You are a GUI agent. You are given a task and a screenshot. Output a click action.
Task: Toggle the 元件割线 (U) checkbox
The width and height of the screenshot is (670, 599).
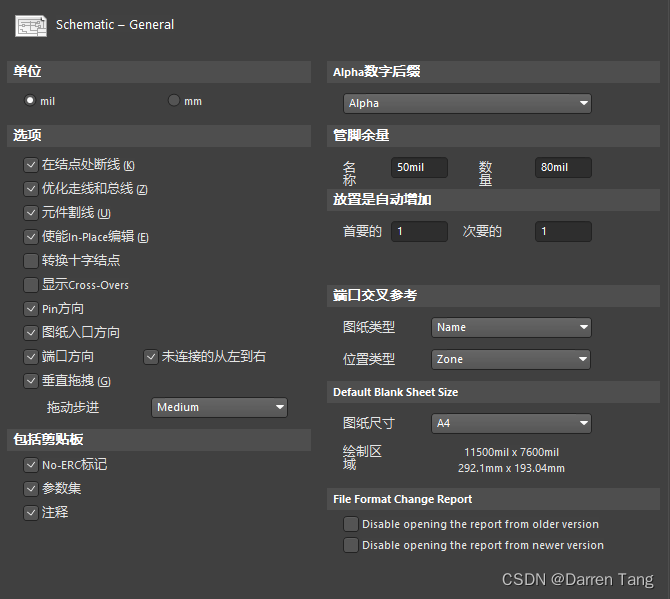31,213
